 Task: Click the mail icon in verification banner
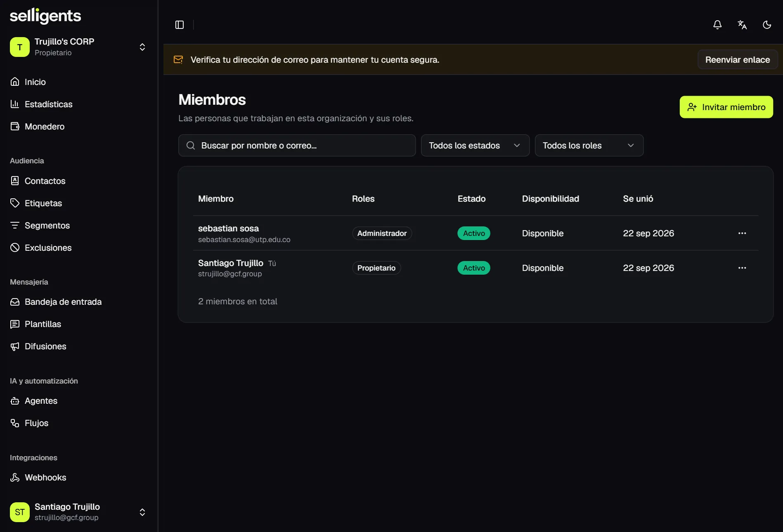pyautogui.click(x=178, y=60)
